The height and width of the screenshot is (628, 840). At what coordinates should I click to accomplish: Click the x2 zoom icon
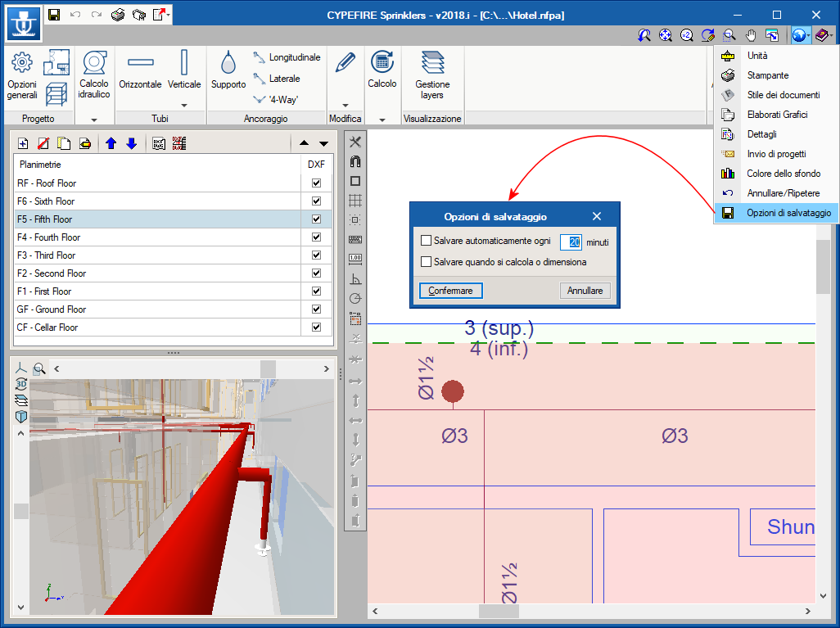click(x=686, y=35)
